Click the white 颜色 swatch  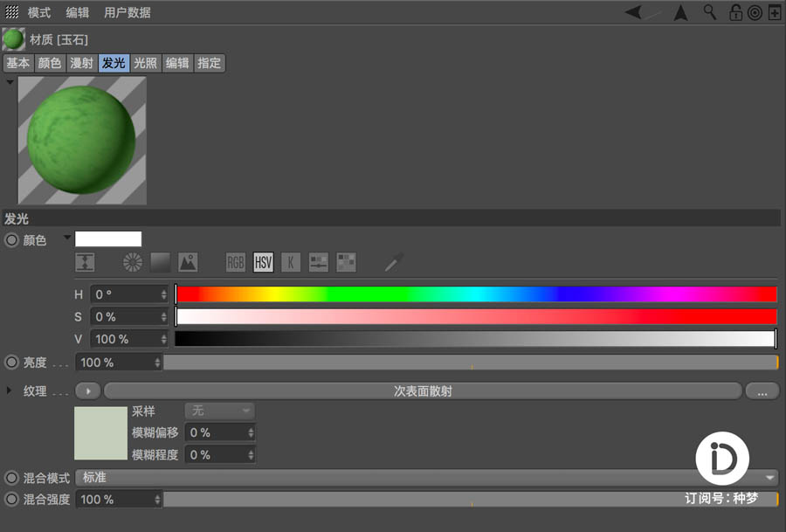[x=108, y=239]
